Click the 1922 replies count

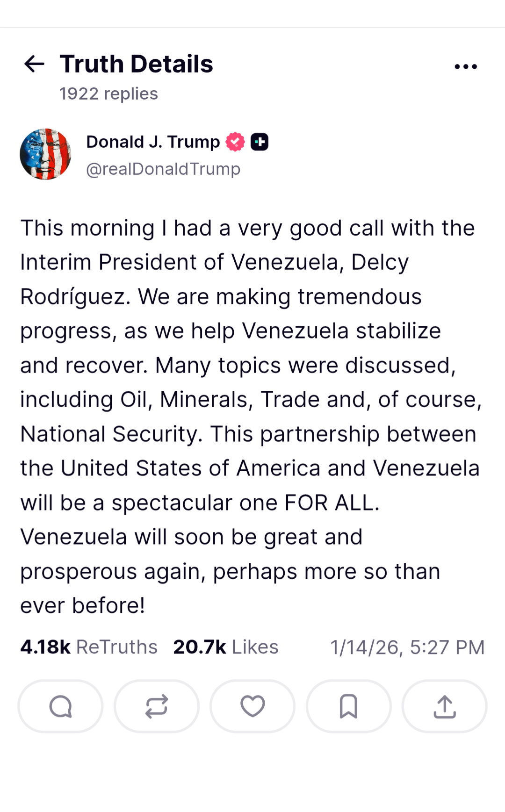pyautogui.click(x=108, y=93)
